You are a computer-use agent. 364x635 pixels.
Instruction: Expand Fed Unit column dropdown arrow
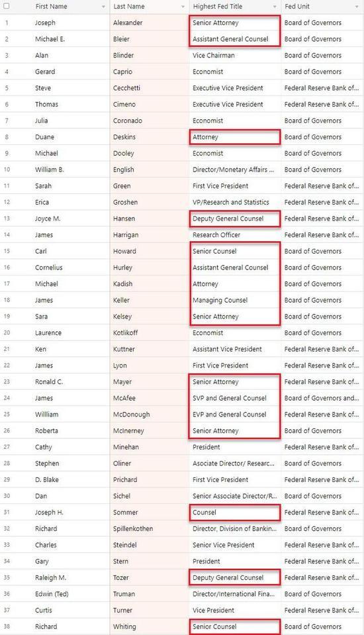[357, 7]
